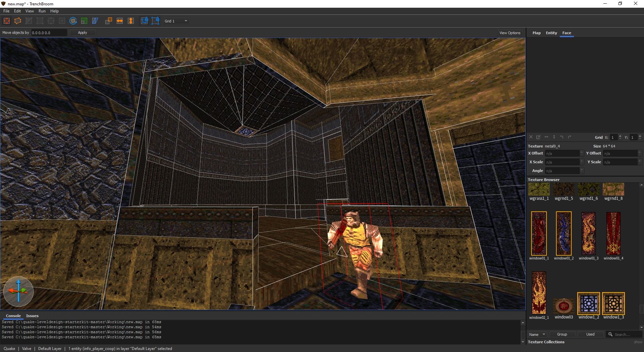Activate the Face tool
This screenshot has height=352, width=644.
62,21
